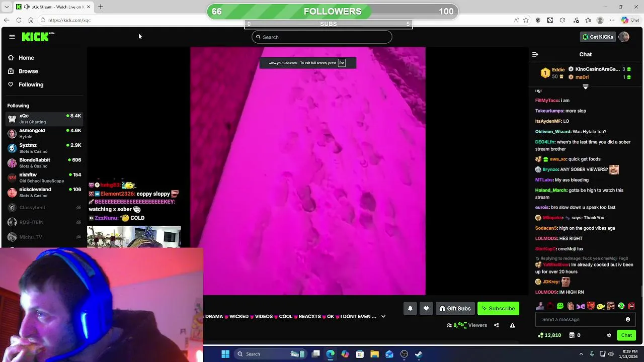Viewport: 644px width, 362px height.
Task: Click the browser home icon
Action: click(x=31, y=20)
